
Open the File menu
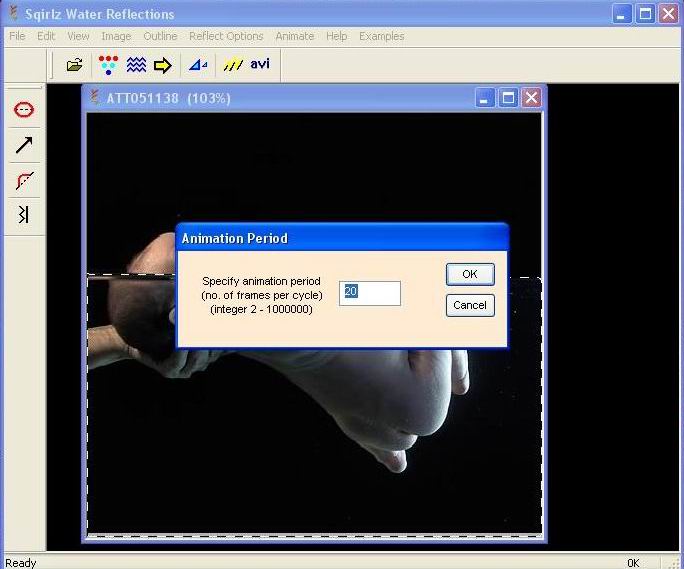17,36
